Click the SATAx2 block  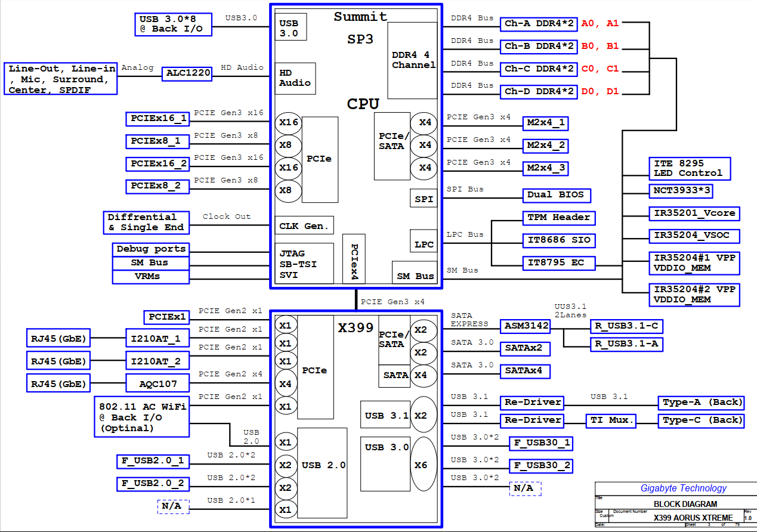click(x=525, y=348)
